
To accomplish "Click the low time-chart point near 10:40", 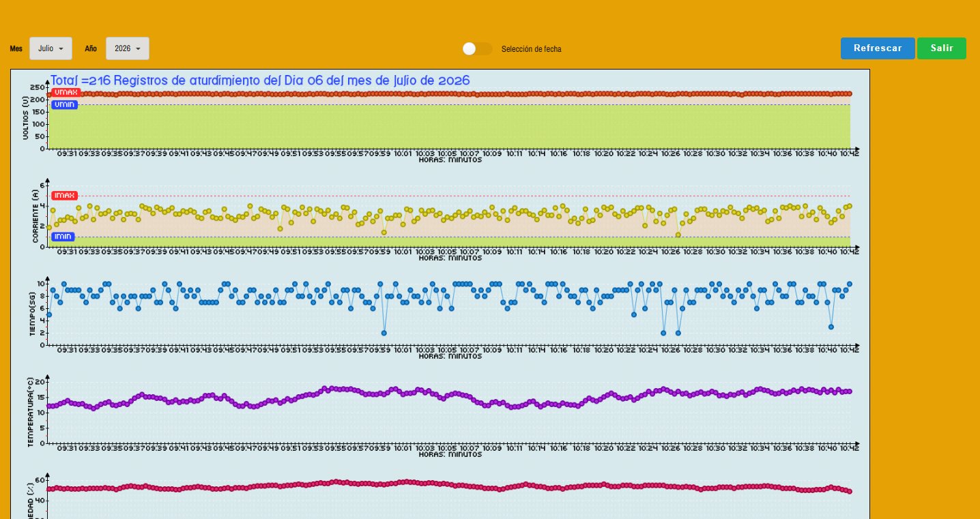I will pos(831,327).
